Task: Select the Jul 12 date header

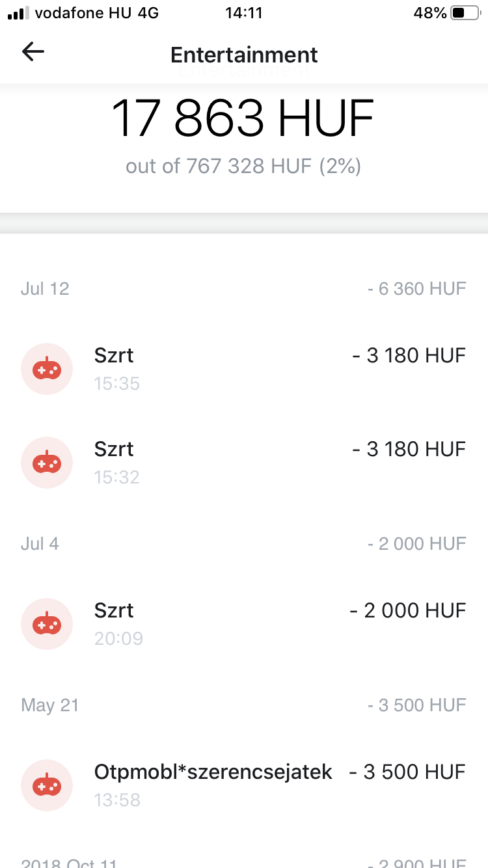Action: [x=45, y=288]
